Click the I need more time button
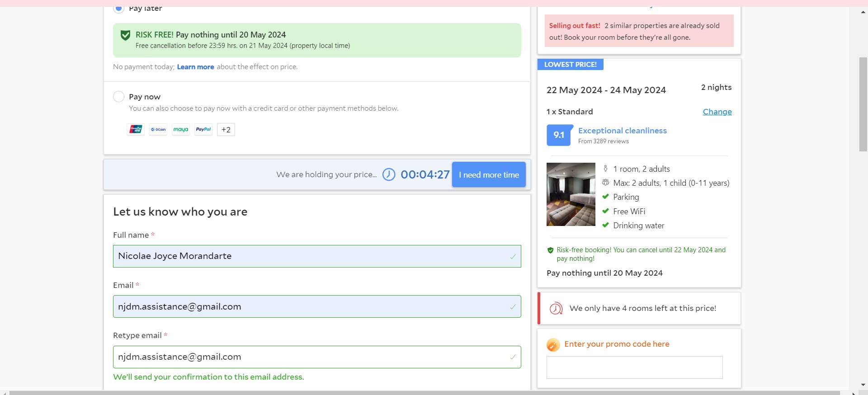The height and width of the screenshot is (395, 868). point(489,174)
